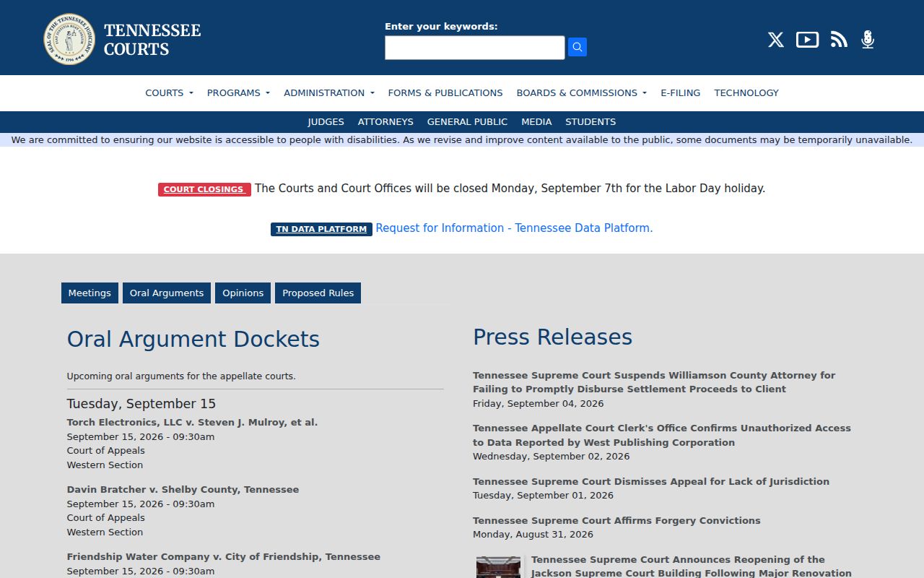Open Davin Bratcher v. Shelby County case

coord(183,489)
